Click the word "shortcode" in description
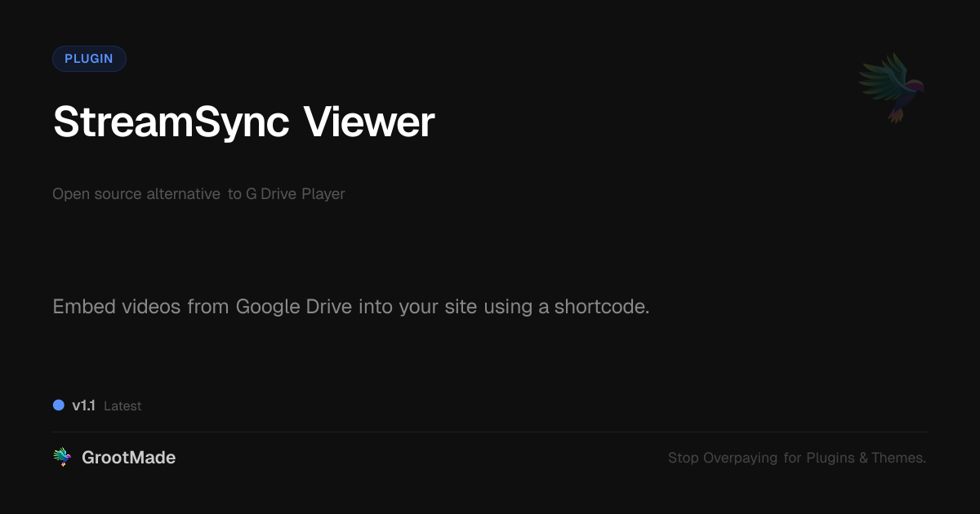Viewport: 980px width, 514px height. [x=600, y=308]
